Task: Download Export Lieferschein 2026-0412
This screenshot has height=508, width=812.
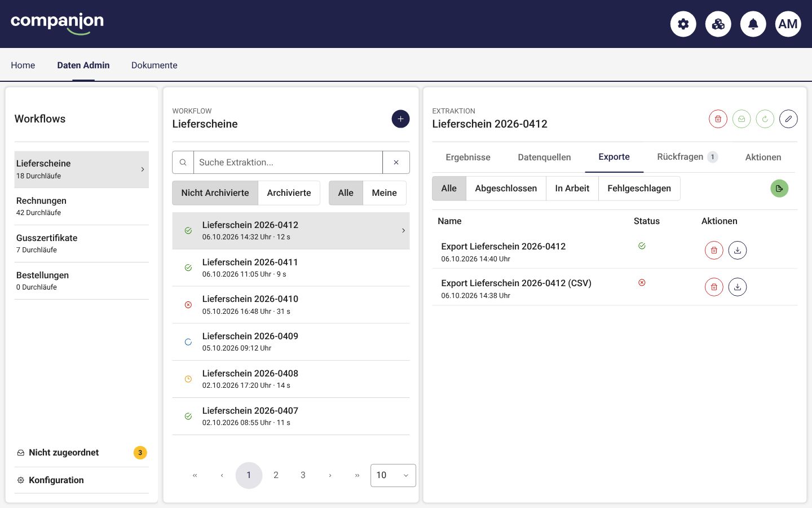Action: tap(738, 250)
